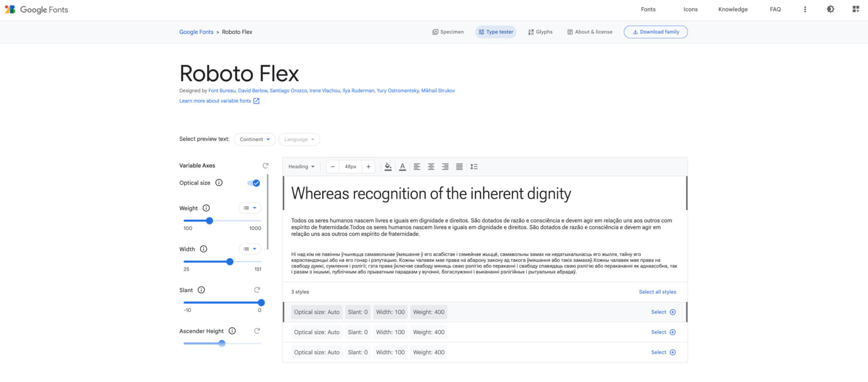
Task: Reset all variable axes
Action: coord(265,166)
